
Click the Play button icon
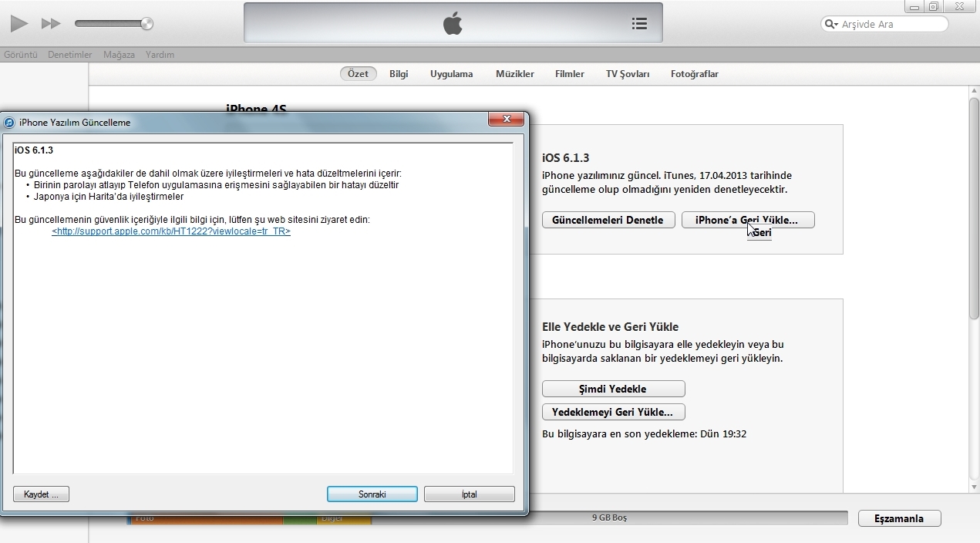(19, 24)
